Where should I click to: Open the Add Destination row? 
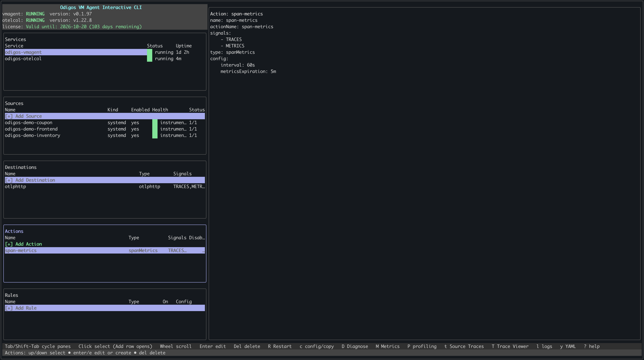105,180
